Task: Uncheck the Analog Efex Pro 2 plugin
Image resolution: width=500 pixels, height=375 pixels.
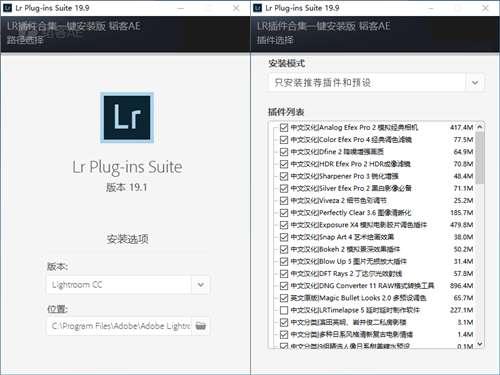Action: [284, 127]
